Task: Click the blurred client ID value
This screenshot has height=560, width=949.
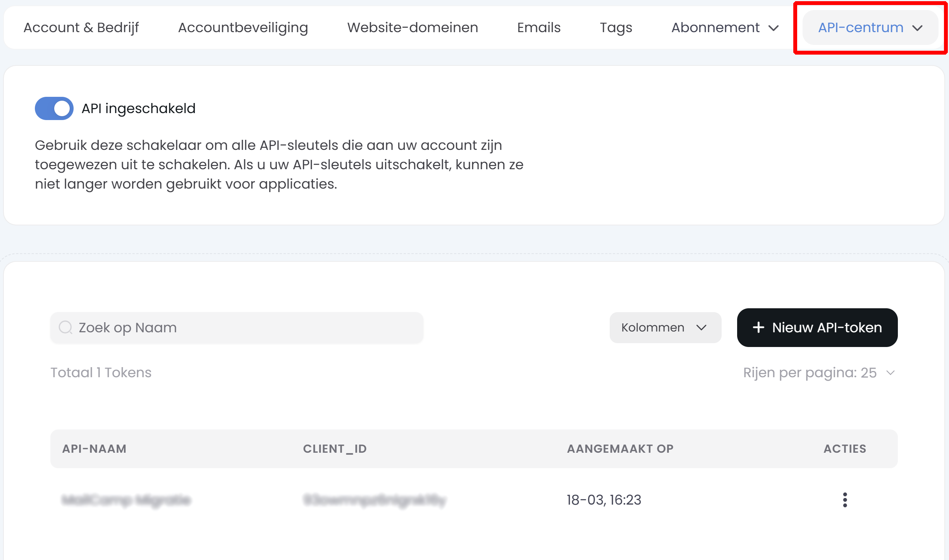Action: pos(375,500)
